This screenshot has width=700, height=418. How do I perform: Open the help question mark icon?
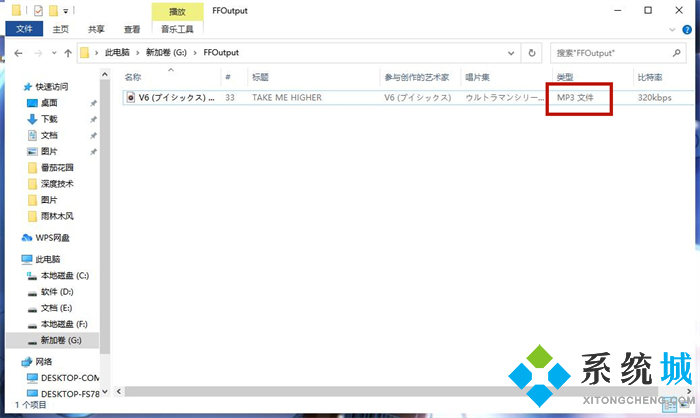coord(687,30)
